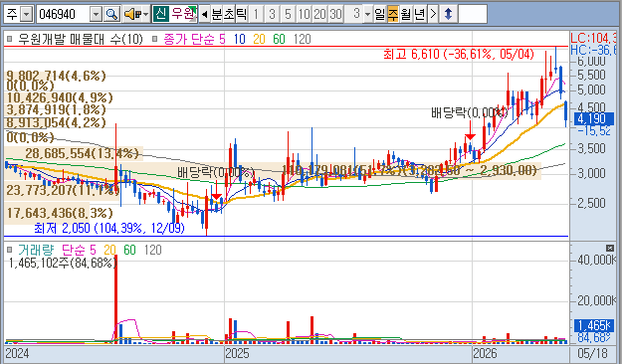
Task: Click volume-profile label 9,802,714(4.6%)
Action: click(x=57, y=76)
